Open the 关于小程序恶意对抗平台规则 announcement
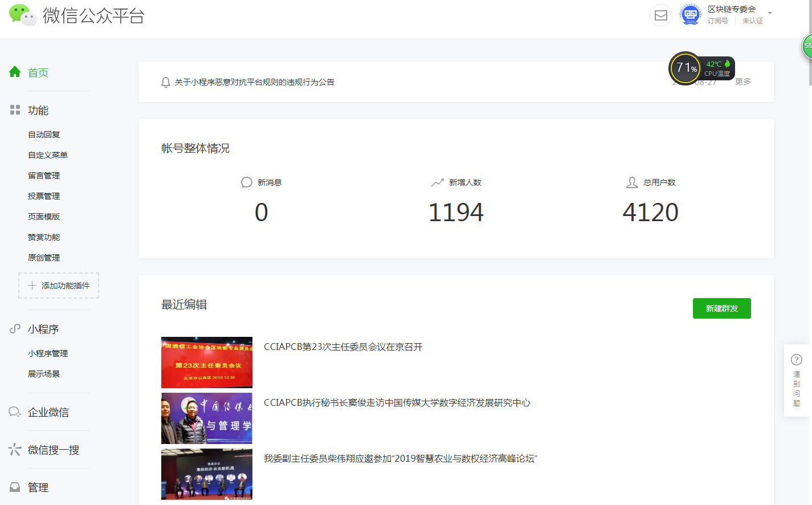Image resolution: width=812 pixels, height=505 pixels. tap(255, 82)
